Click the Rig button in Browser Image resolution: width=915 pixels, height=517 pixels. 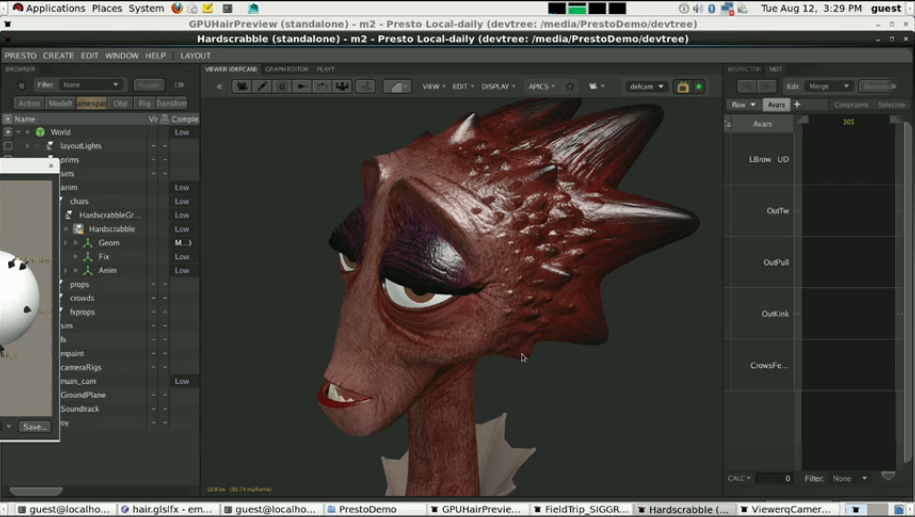point(145,103)
